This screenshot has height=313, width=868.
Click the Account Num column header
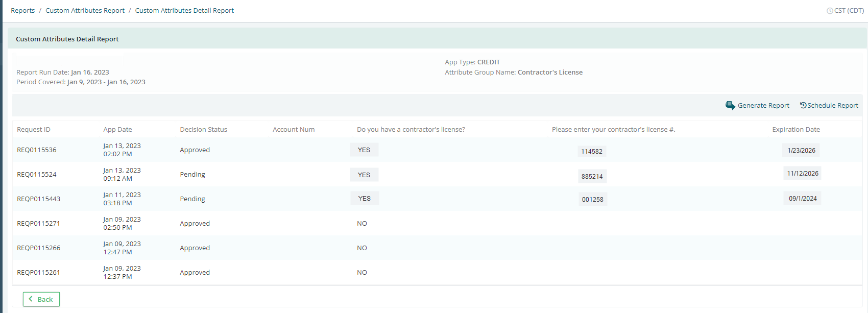(294, 129)
